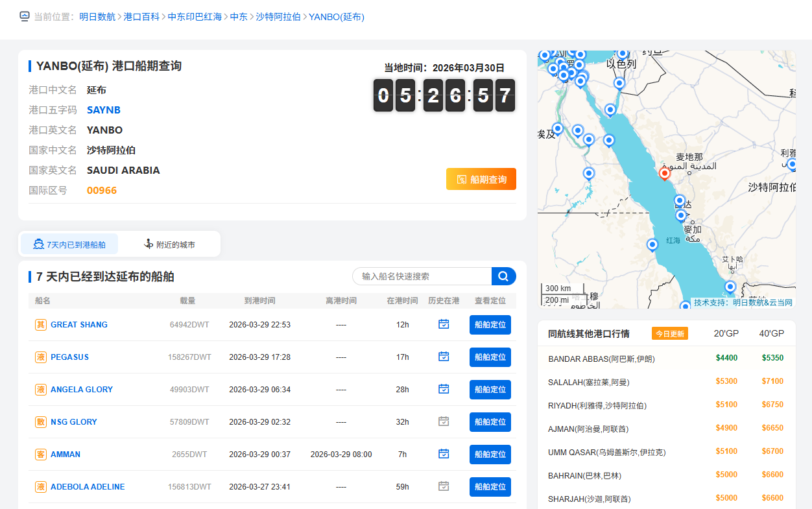Click the 港口百科 breadcrumb link
Image resolution: width=812 pixels, height=509 pixels.
coord(141,17)
